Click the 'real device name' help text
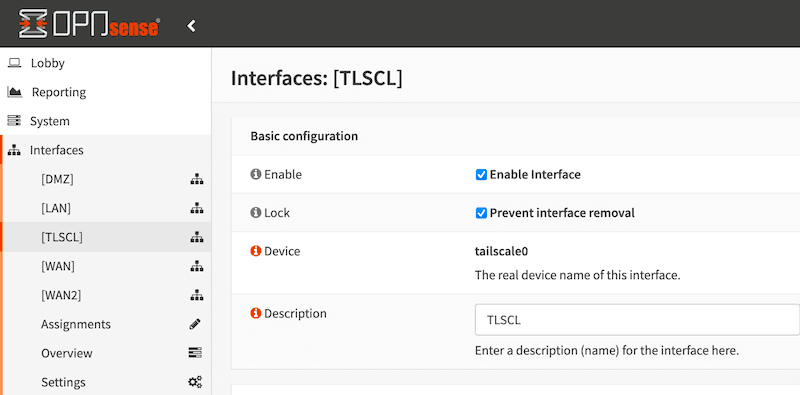 pos(578,276)
